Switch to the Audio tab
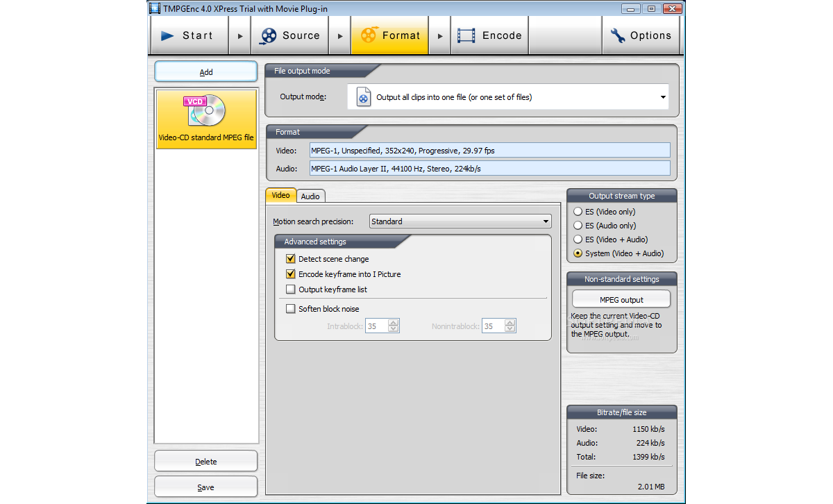The height and width of the screenshot is (504, 833). coord(310,196)
